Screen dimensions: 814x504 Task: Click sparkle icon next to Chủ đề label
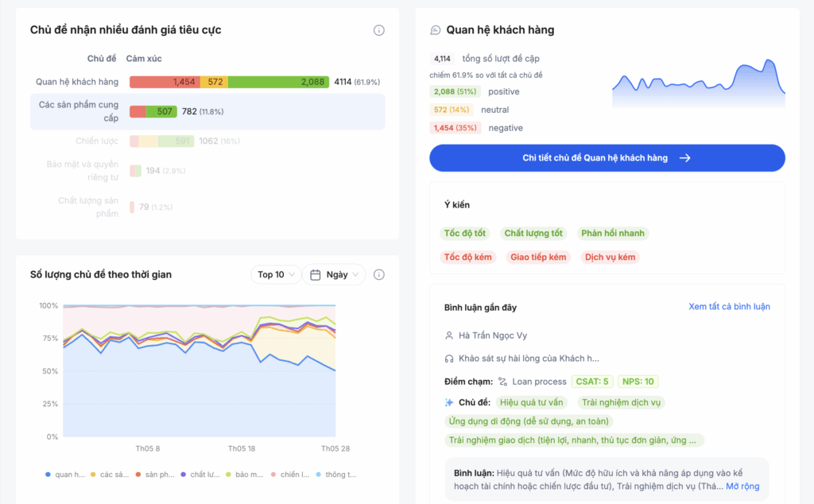tap(449, 402)
